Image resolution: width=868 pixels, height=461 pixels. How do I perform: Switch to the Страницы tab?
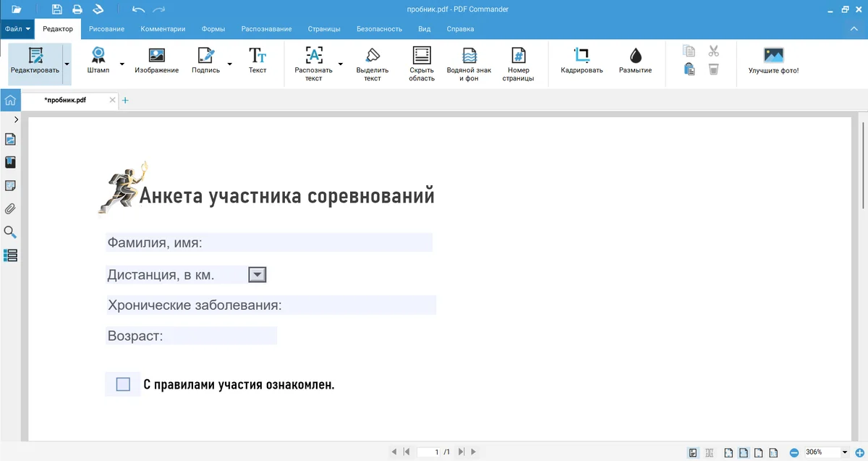[x=323, y=29]
